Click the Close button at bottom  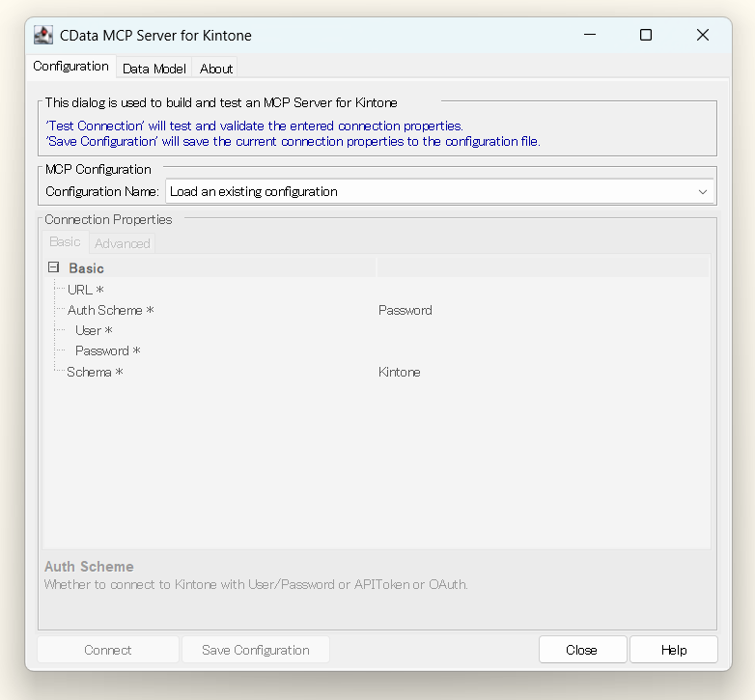582,650
